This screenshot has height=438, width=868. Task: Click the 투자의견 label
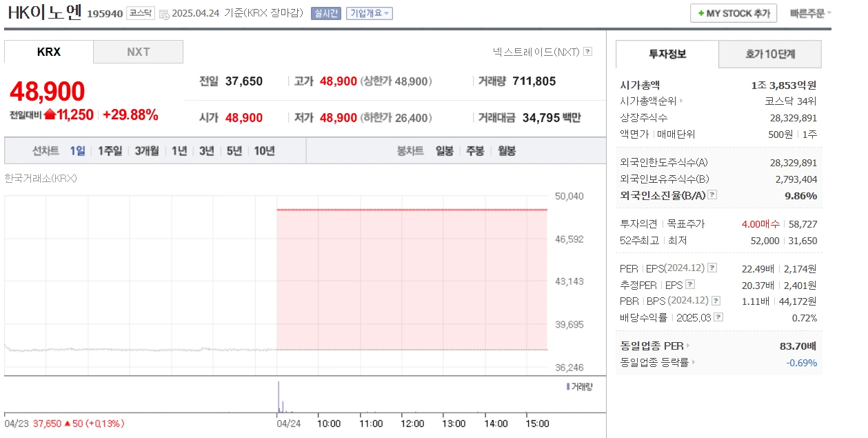[639, 224]
